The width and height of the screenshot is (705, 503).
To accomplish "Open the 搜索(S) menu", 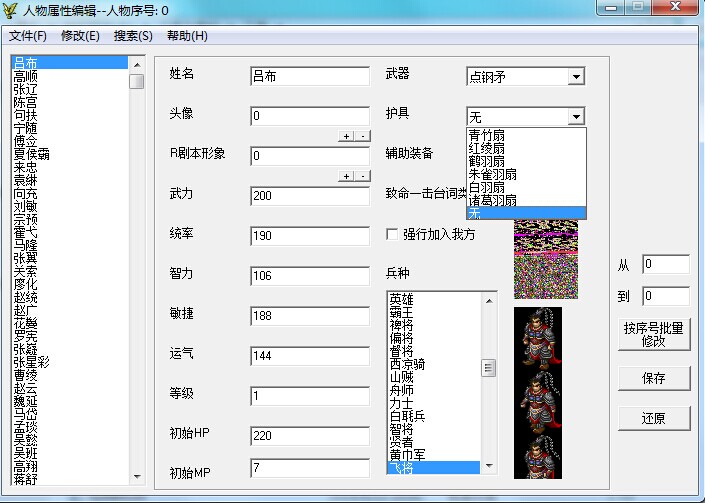I will (133, 36).
